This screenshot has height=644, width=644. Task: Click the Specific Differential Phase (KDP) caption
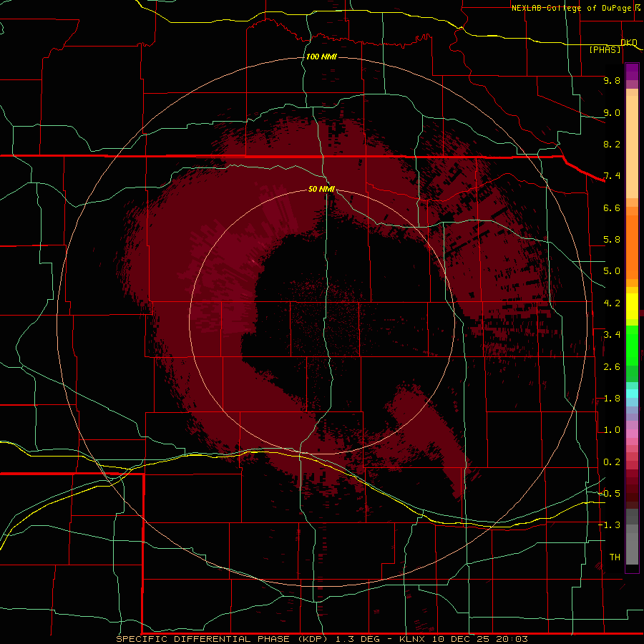tap(222, 639)
